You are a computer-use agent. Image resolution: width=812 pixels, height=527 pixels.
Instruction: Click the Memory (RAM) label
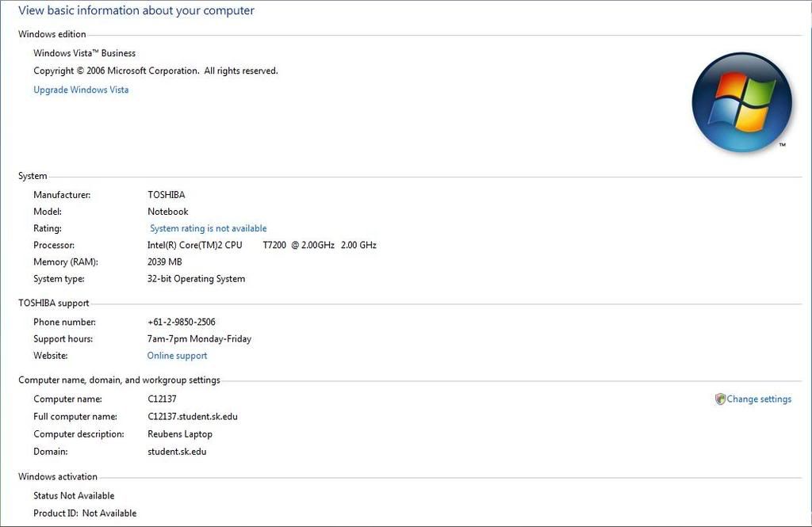click(66, 262)
